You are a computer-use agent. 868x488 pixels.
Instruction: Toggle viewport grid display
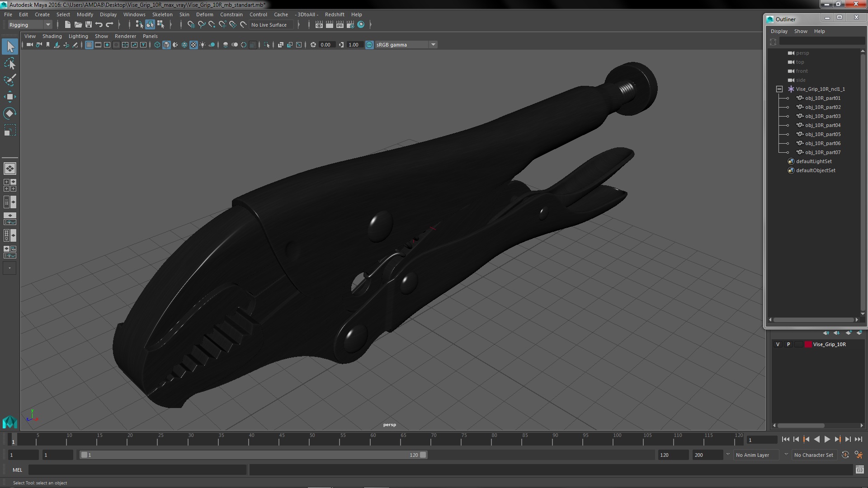89,45
